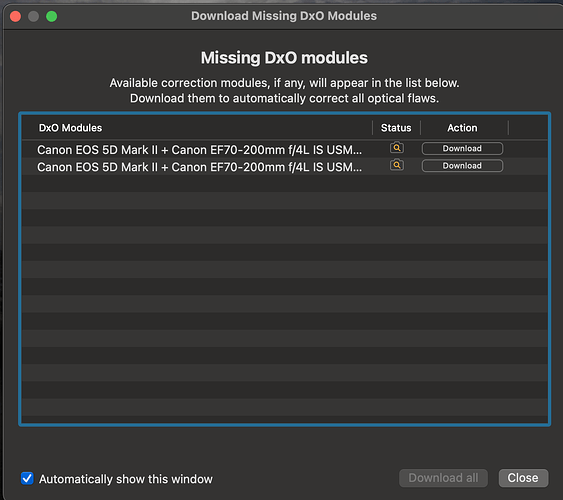This screenshot has width=563, height=500.
Task: Click the status search icon in the second module row
Action: (397, 165)
